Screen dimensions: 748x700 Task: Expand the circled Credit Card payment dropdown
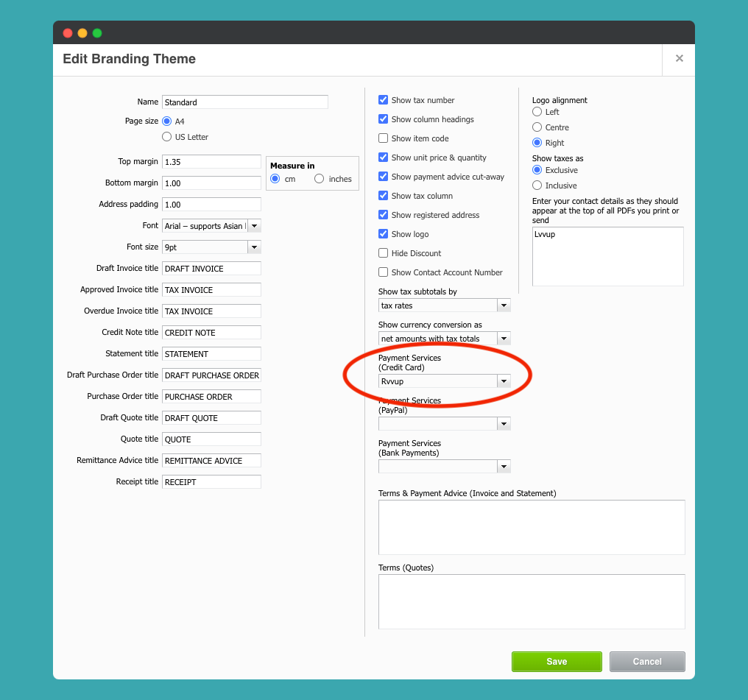point(504,381)
